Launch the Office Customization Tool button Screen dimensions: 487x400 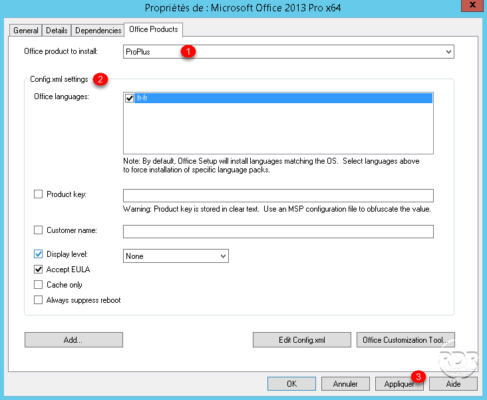coord(405,340)
